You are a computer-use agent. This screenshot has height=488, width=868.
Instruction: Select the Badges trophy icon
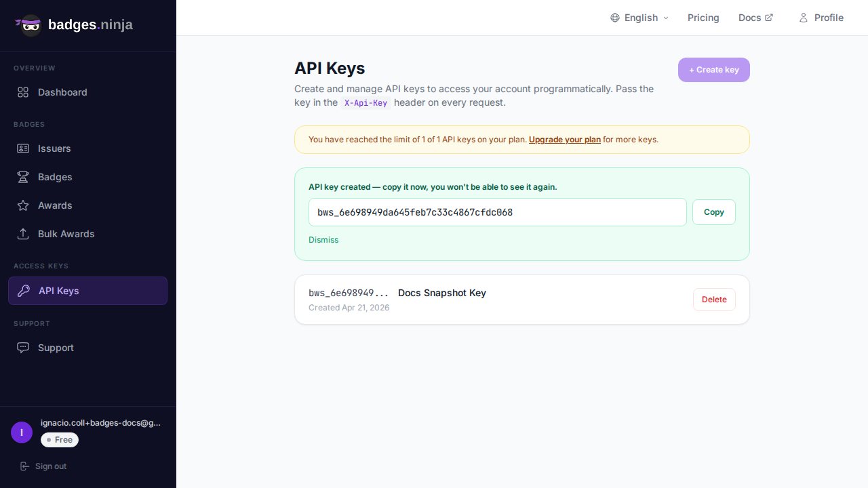pos(23,177)
